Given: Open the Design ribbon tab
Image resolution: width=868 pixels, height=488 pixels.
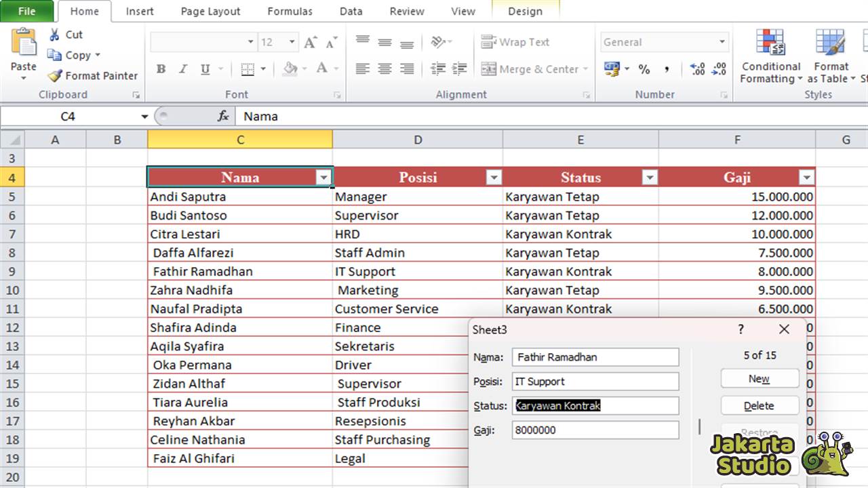Looking at the screenshot, I should tap(525, 11).
